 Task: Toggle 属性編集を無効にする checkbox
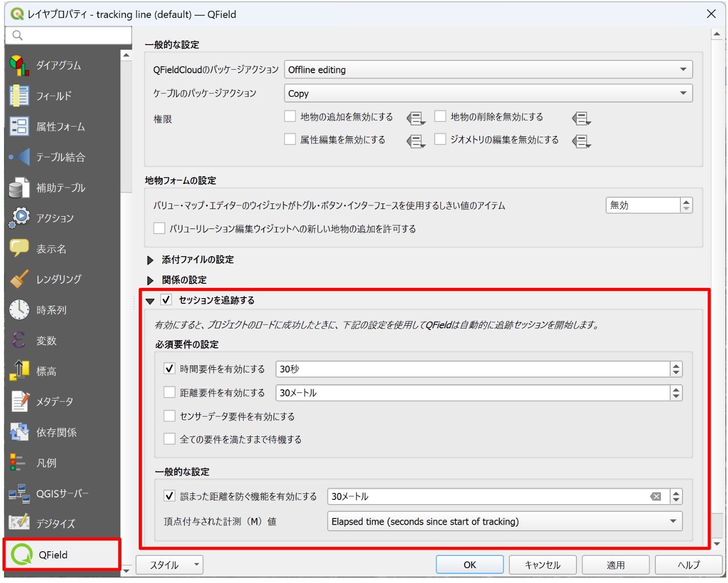tap(290, 139)
